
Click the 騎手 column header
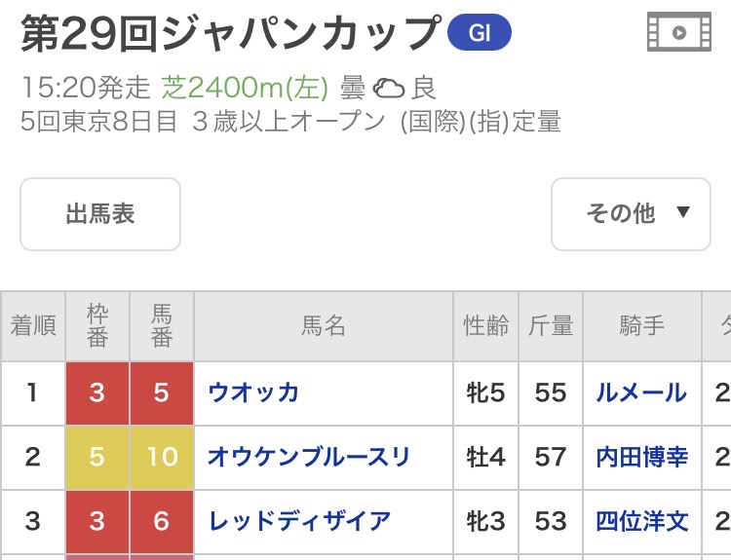641,326
